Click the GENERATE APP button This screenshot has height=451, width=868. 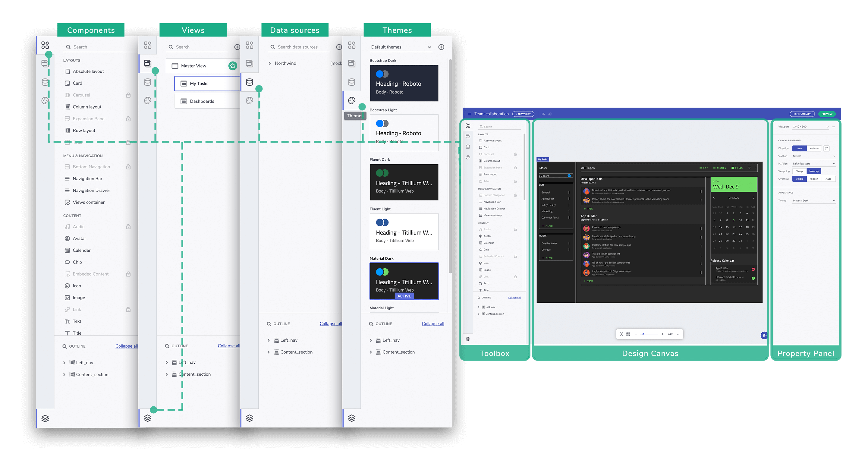click(802, 114)
